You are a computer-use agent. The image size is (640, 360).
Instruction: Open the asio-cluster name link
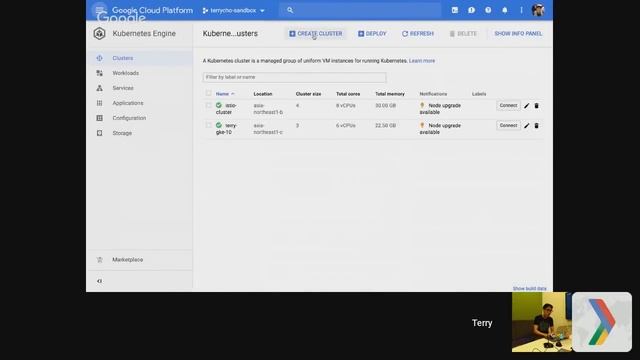pos(226,109)
